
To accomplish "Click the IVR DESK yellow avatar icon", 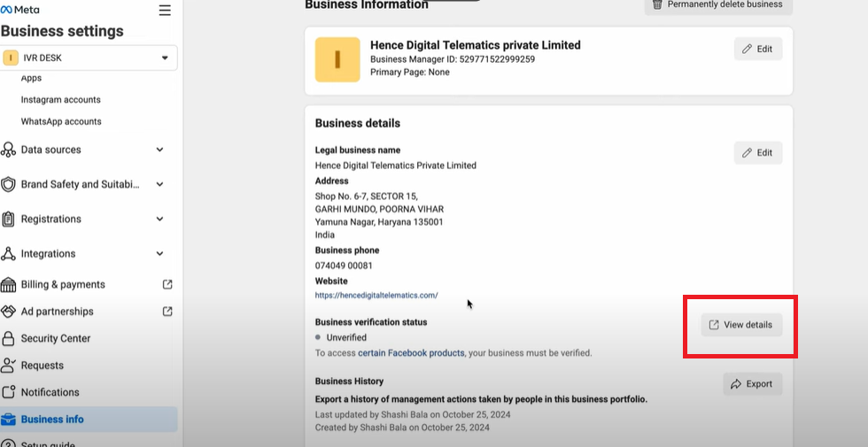I will pyautogui.click(x=11, y=58).
